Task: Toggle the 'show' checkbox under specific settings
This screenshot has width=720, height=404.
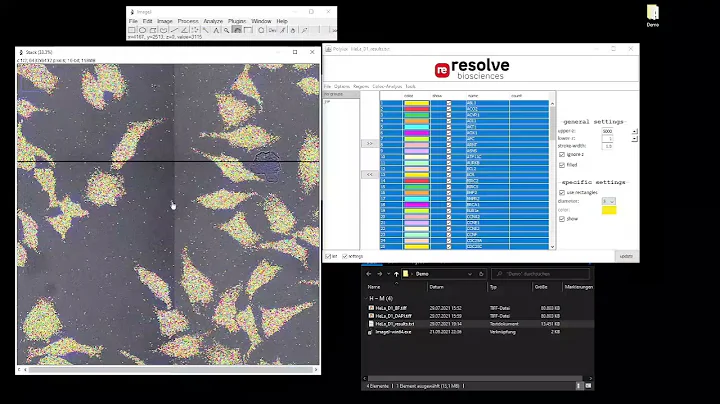Action: 562,219
